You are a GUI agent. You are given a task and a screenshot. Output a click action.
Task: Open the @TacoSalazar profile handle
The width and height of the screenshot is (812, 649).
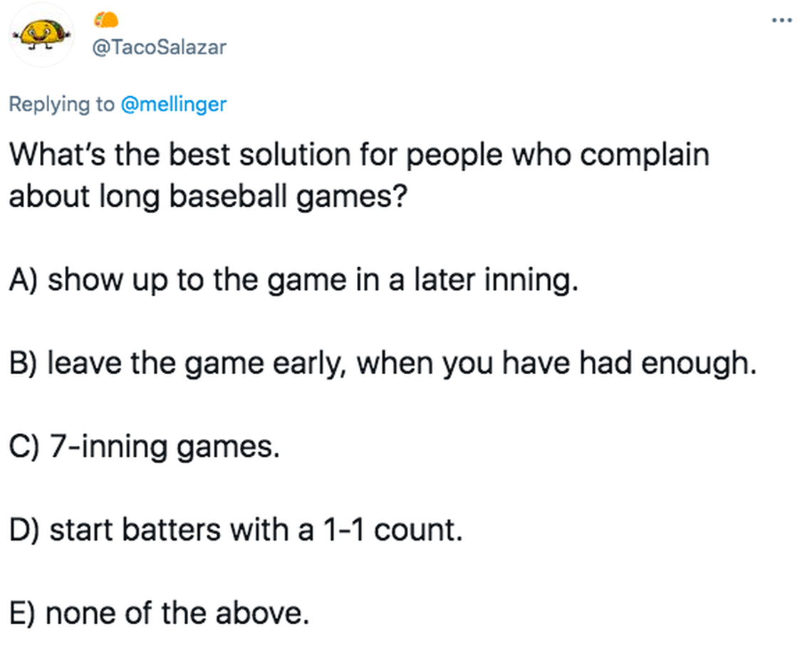coord(160,47)
